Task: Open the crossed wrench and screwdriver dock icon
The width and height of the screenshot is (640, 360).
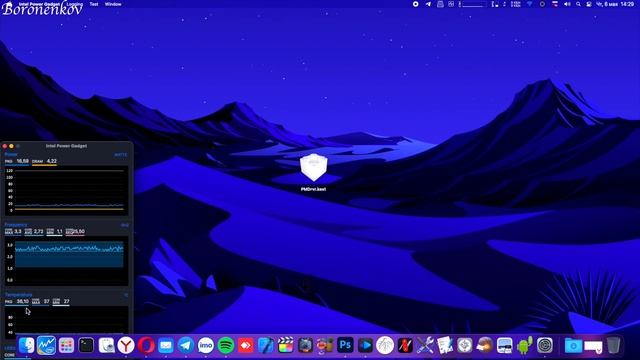Action: point(425,346)
